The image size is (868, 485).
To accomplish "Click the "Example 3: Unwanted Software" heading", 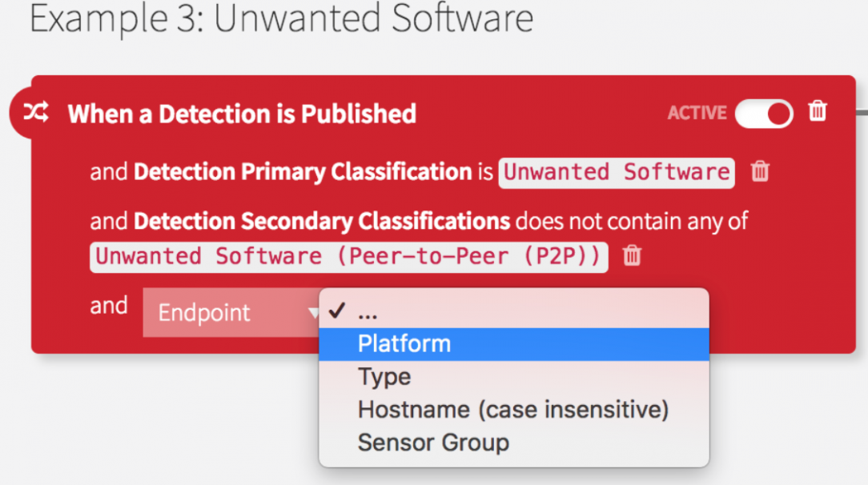I will click(281, 18).
